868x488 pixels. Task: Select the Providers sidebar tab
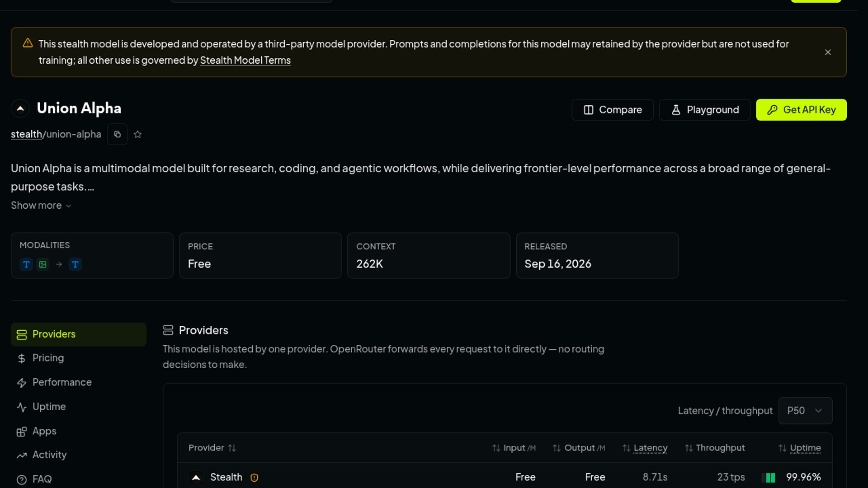pos(79,334)
